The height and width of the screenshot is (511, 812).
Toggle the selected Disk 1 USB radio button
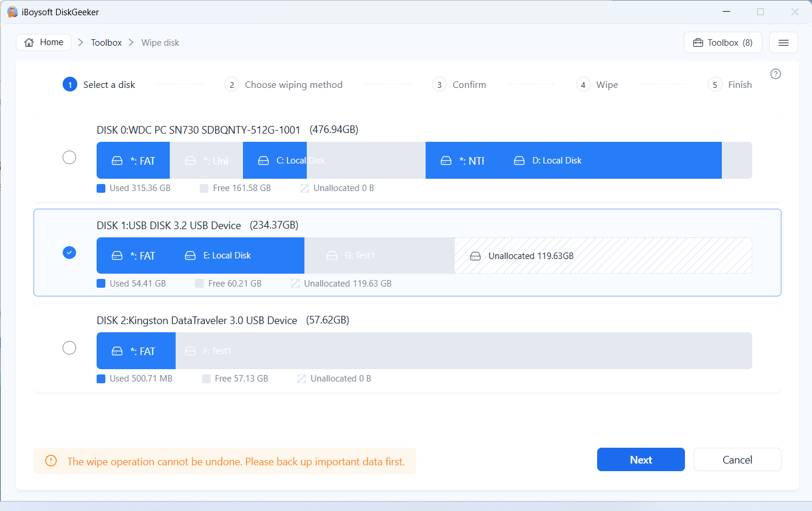(69, 253)
